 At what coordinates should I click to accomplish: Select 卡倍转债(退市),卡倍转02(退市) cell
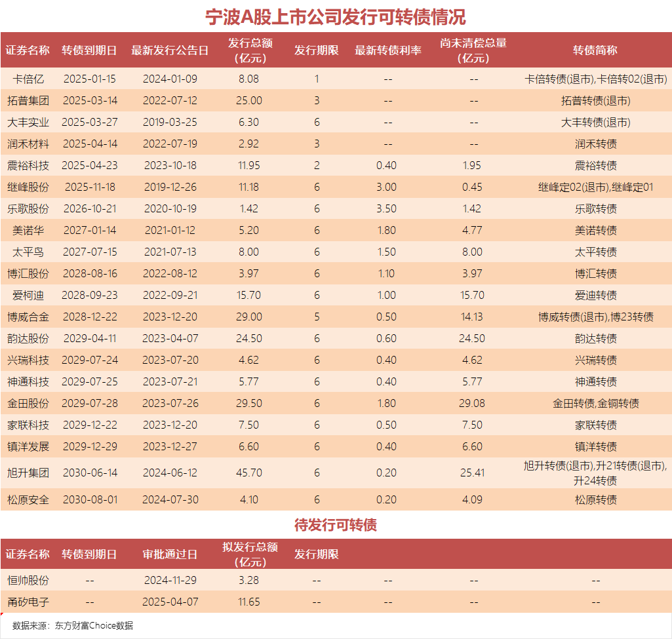click(596, 79)
